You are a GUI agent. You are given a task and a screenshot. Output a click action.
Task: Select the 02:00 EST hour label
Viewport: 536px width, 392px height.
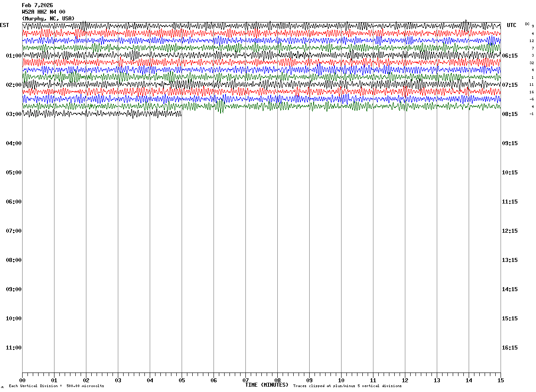tap(14, 85)
